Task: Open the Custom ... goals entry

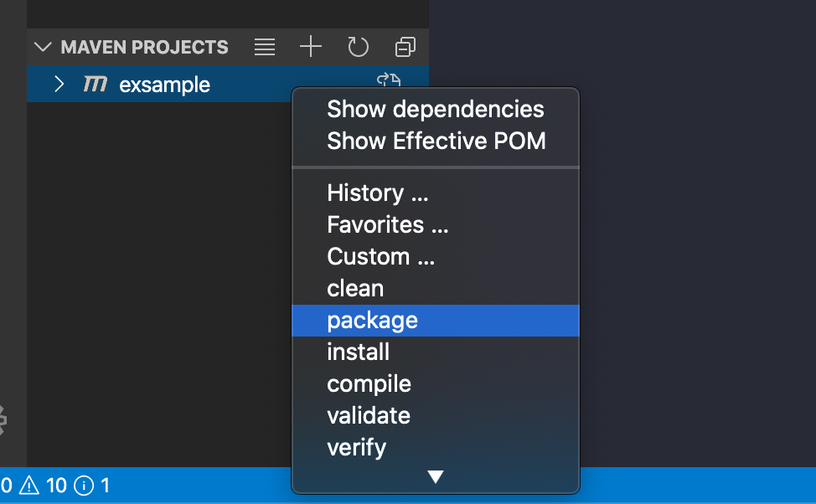Action: 380,256
